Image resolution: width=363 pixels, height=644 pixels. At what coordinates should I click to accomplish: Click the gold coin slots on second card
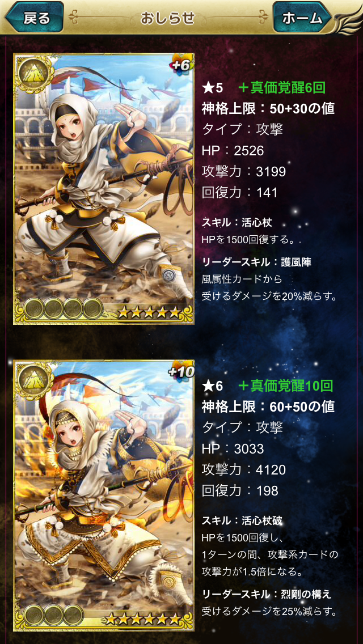(x=53, y=615)
